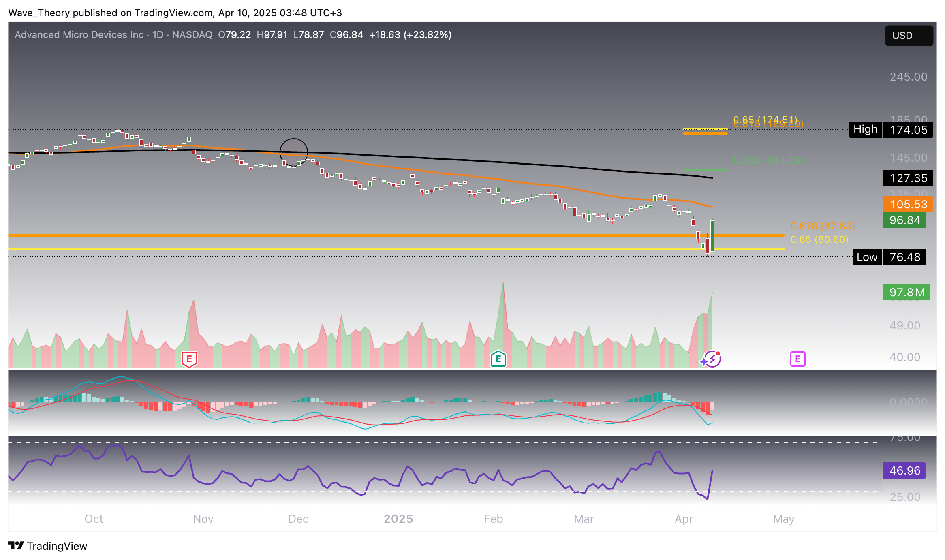Image resolution: width=945 pixels, height=560 pixels.
Task: Click the 0.65 (174.51) Fibonacci label
Action: click(x=765, y=120)
